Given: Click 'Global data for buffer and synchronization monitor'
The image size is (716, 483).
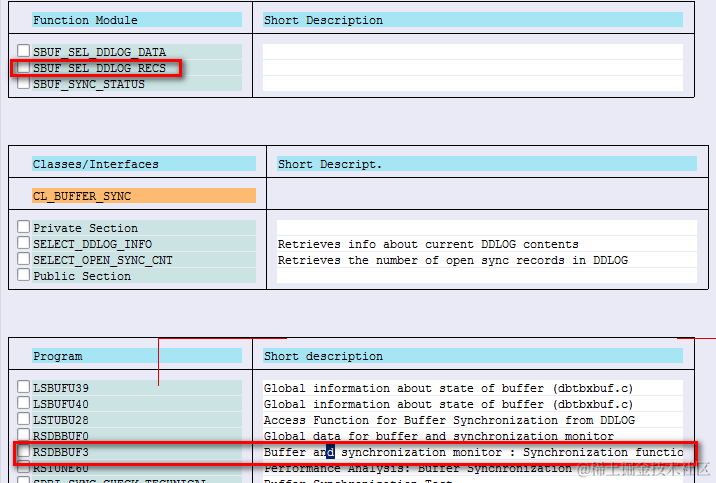Looking at the screenshot, I should click(439, 436).
